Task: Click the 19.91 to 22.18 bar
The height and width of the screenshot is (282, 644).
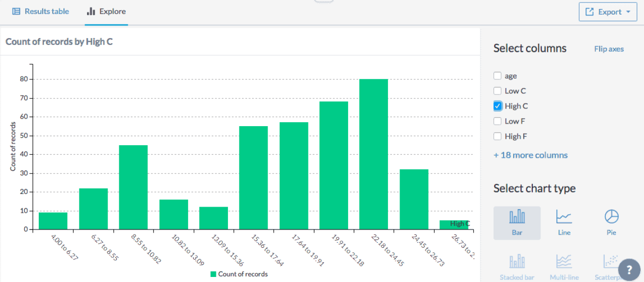Action: [334, 165]
